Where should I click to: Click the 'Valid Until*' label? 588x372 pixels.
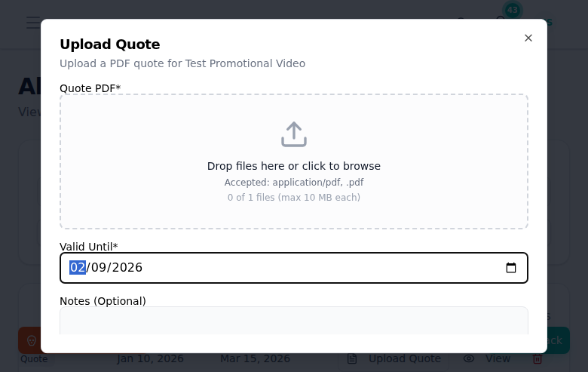[x=89, y=247]
